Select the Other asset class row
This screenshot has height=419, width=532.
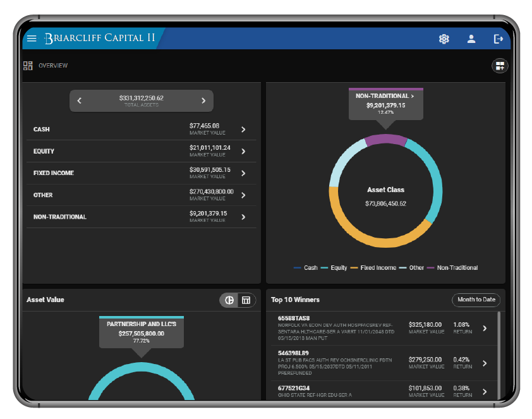pos(139,195)
